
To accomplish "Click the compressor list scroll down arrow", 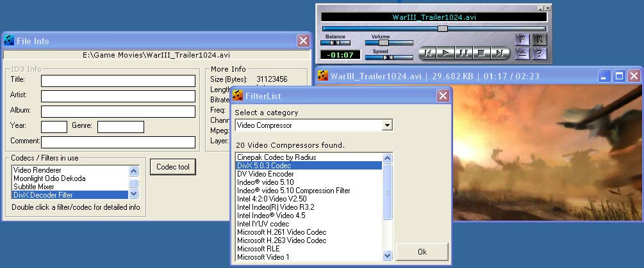I will pyautogui.click(x=387, y=256).
